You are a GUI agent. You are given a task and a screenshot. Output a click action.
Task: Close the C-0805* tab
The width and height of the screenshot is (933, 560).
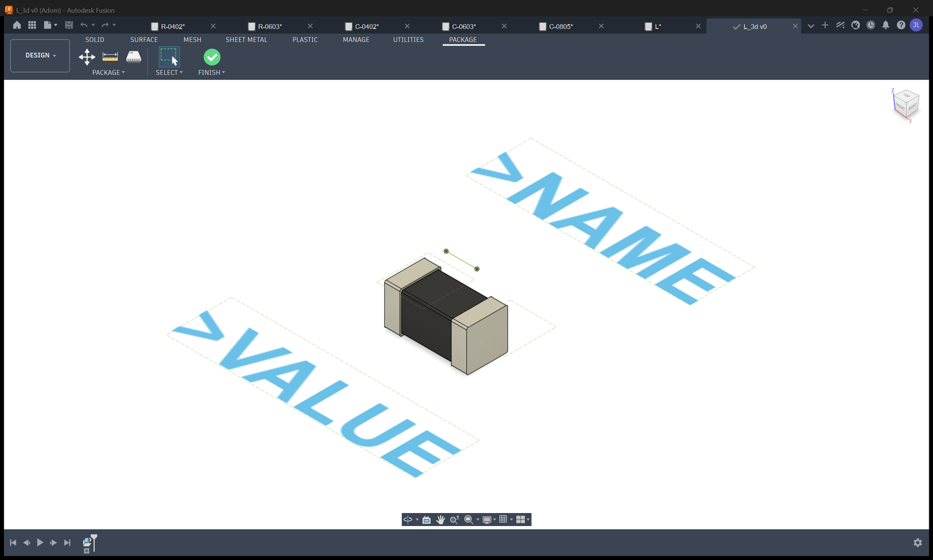(x=601, y=26)
